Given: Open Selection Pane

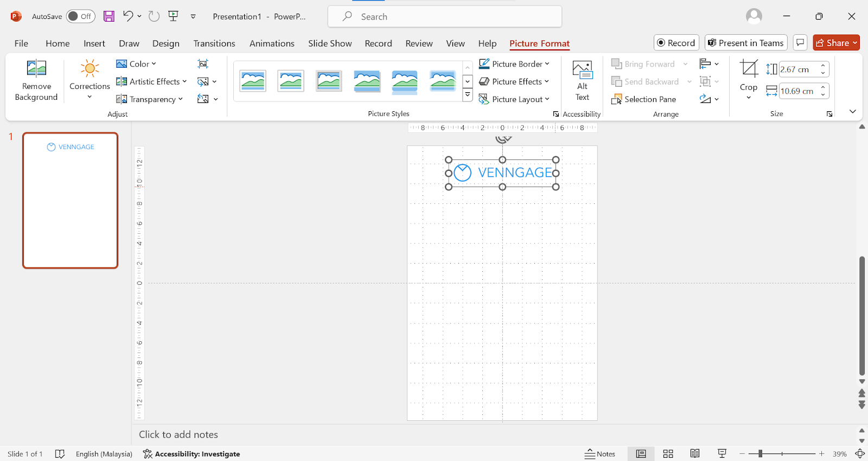Looking at the screenshot, I should click(644, 99).
